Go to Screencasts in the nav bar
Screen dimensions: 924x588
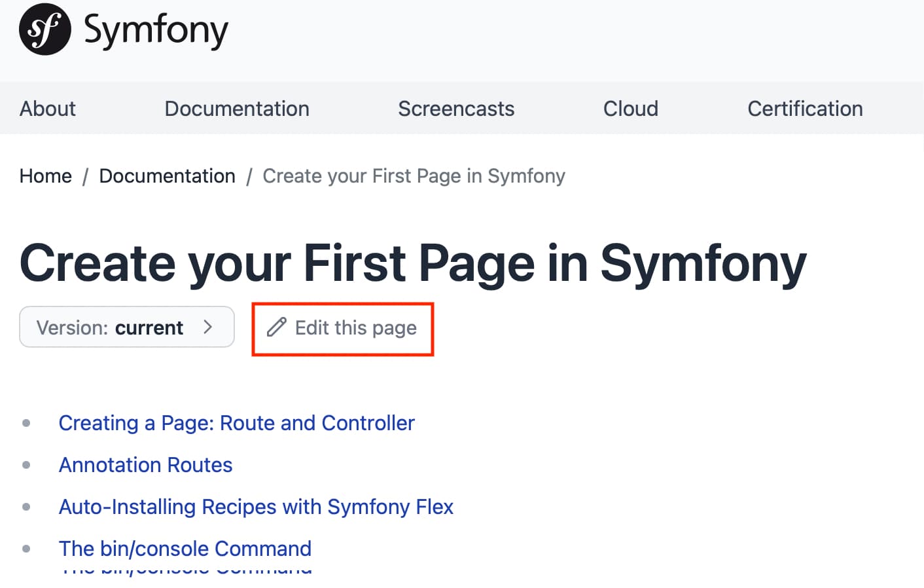click(456, 109)
